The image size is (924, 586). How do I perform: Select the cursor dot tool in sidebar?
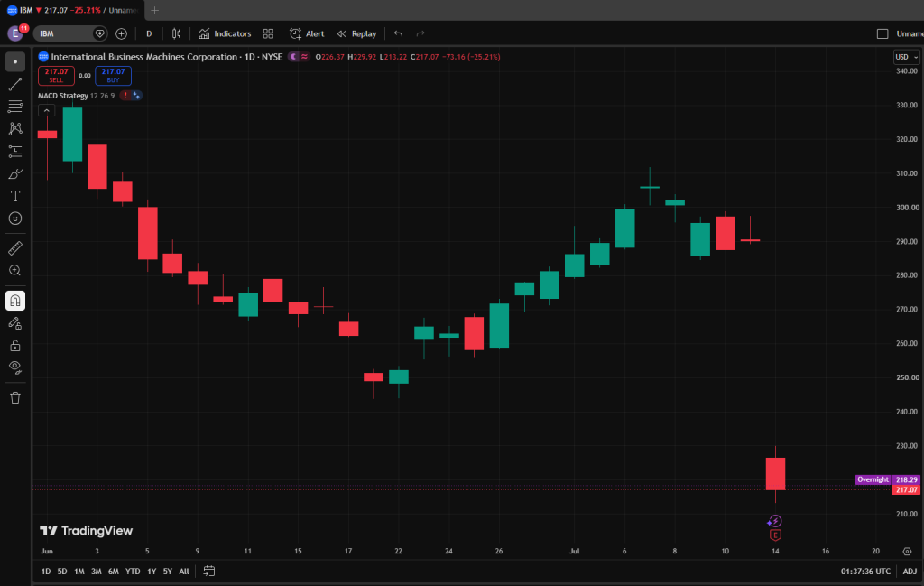[x=15, y=61]
